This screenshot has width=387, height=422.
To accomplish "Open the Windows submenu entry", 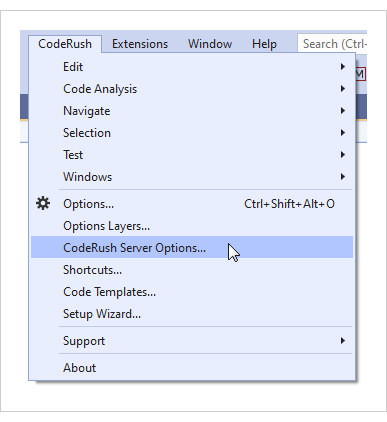I will [x=192, y=177].
